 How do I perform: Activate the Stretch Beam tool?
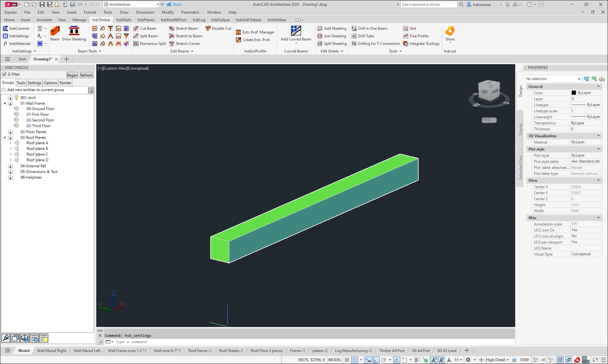click(183, 28)
